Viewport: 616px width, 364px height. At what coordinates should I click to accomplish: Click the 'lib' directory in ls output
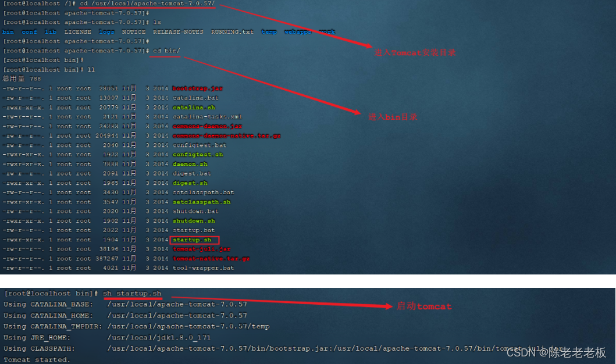coord(50,32)
